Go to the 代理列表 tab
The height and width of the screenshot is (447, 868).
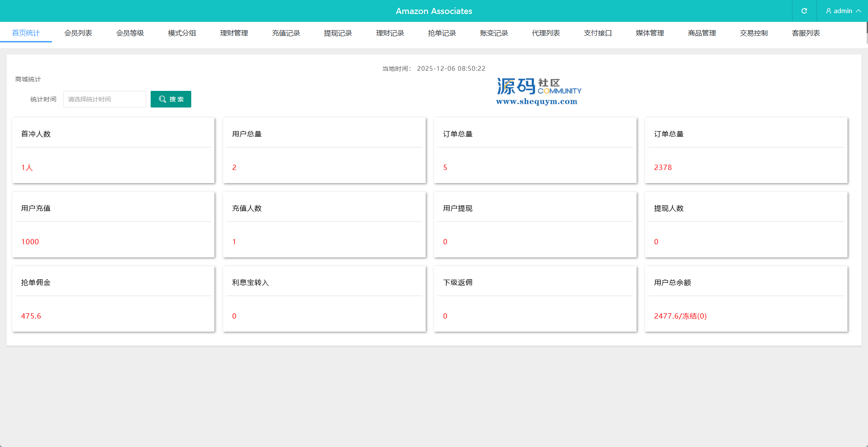click(x=546, y=33)
